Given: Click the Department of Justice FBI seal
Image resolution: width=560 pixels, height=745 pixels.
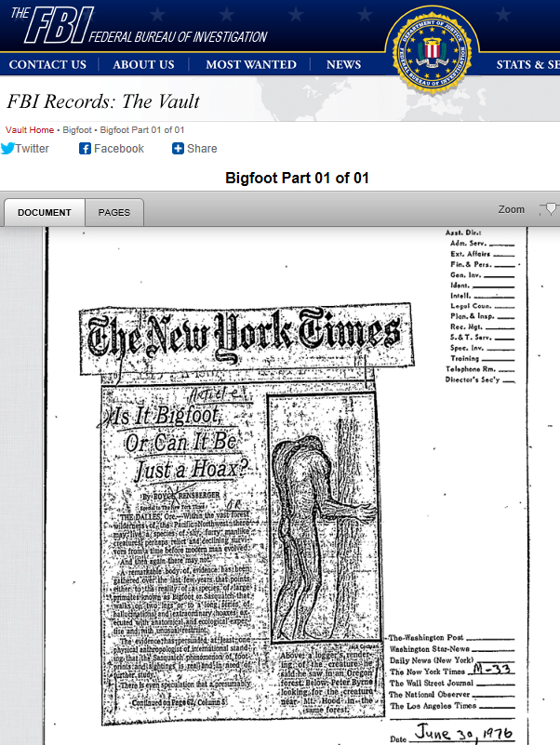Looking at the screenshot, I should tap(433, 51).
